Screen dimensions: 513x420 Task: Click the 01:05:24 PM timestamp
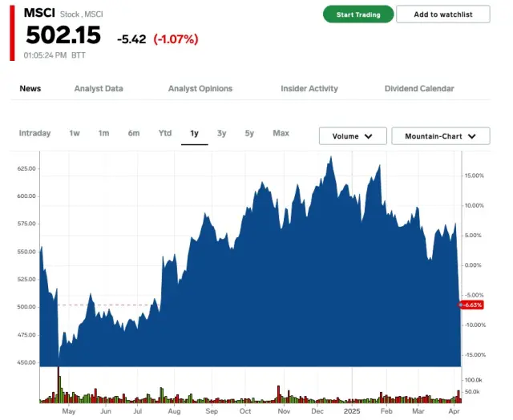(45, 55)
